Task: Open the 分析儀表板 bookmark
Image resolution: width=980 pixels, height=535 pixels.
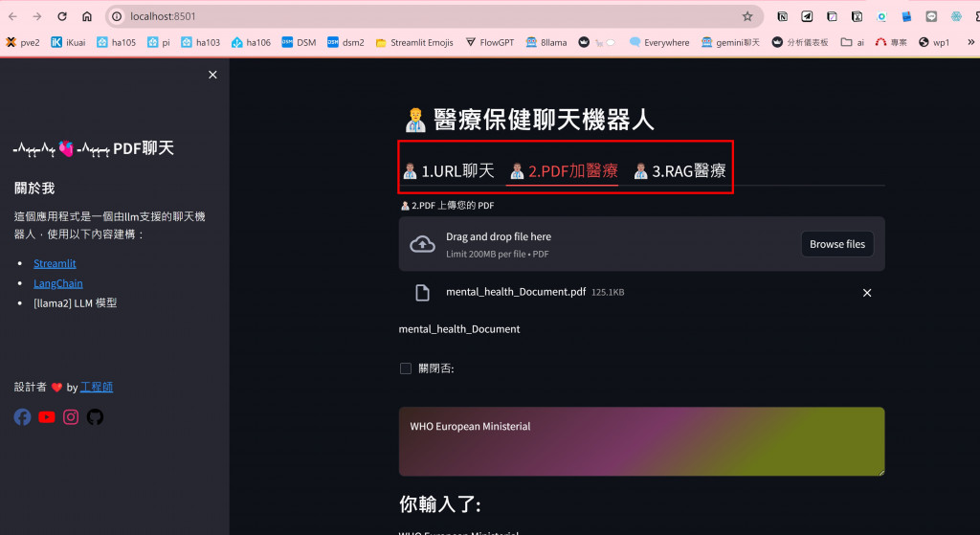Action: [x=800, y=42]
